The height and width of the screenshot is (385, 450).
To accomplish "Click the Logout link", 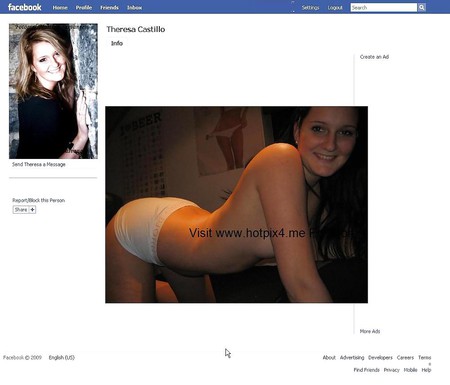I will tap(335, 7).
